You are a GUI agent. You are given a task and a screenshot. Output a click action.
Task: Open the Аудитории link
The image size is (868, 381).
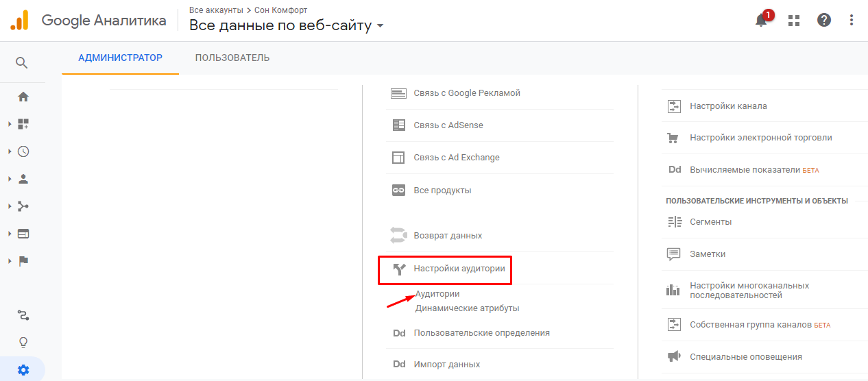pyautogui.click(x=437, y=294)
